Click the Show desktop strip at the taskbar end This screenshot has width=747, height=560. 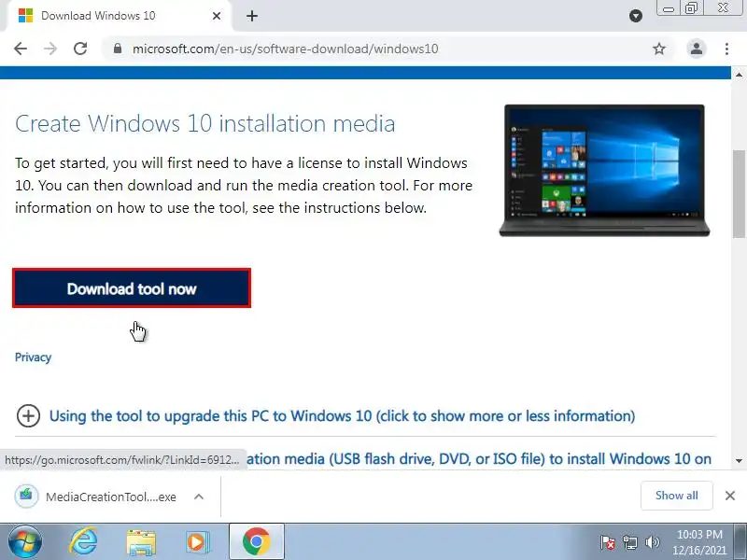pos(741,542)
